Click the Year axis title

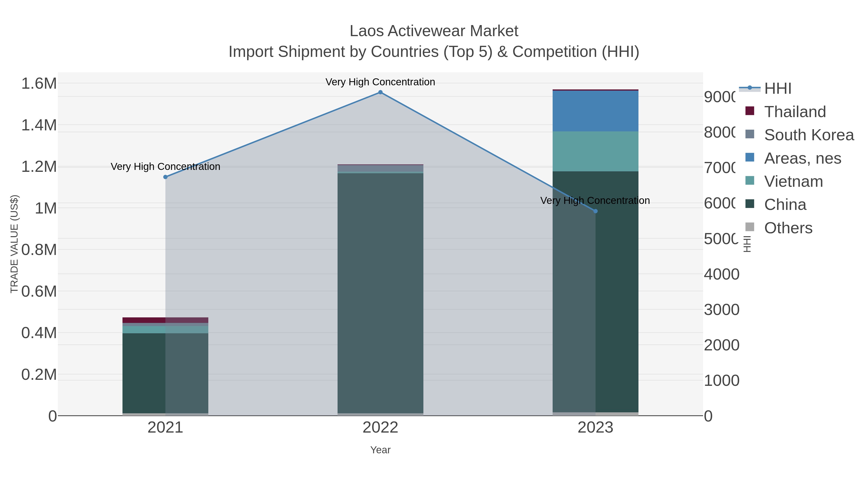coord(380,450)
